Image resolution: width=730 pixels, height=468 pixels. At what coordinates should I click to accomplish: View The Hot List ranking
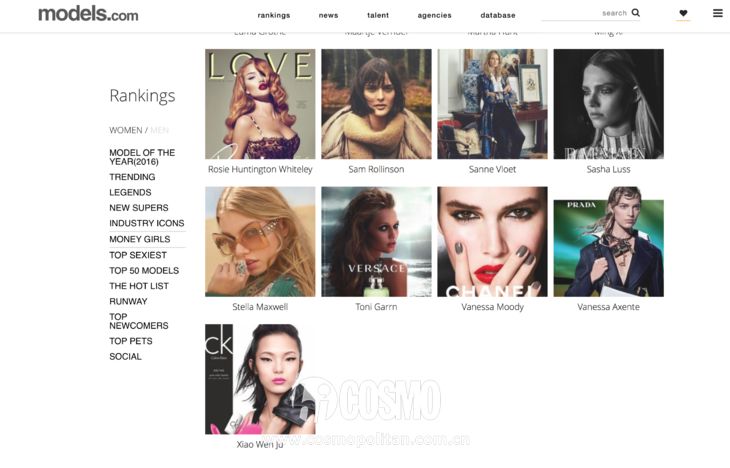pos(139,286)
